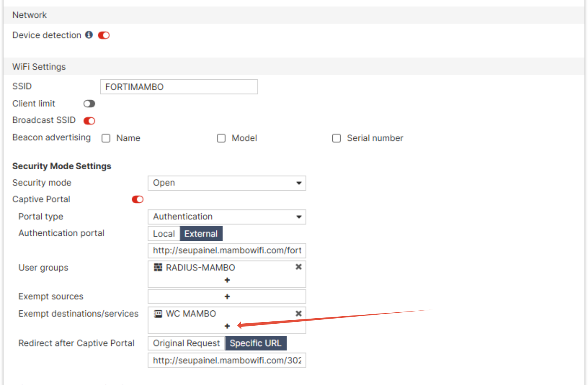The image size is (588, 385).
Task: Click the WC MAMBO entry text
Action: [x=191, y=314]
